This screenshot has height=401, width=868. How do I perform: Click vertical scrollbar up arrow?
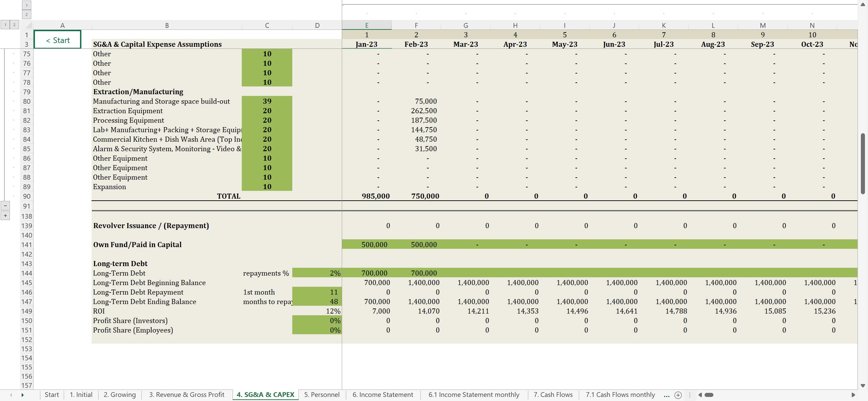pos(863,4)
